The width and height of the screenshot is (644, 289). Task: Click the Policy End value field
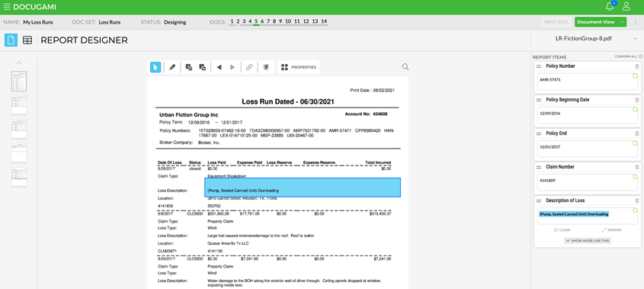(x=588, y=149)
